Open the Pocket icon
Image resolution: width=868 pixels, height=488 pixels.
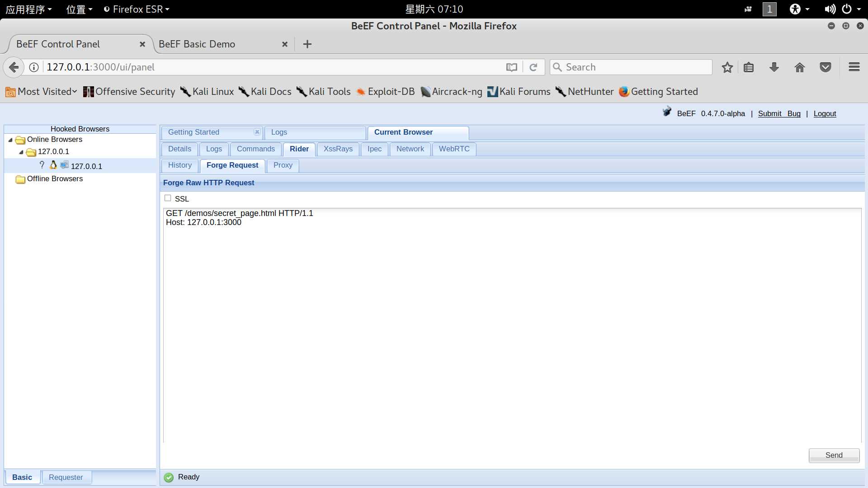click(826, 67)
